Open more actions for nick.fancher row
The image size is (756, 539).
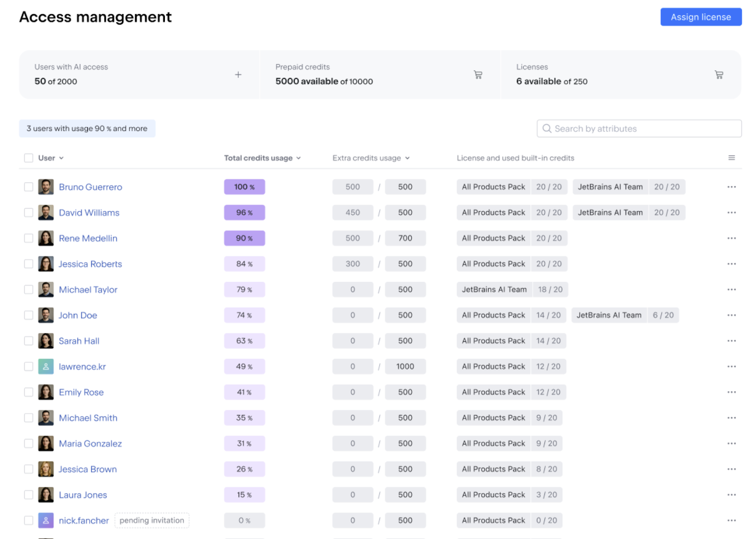tap(731, 521)
